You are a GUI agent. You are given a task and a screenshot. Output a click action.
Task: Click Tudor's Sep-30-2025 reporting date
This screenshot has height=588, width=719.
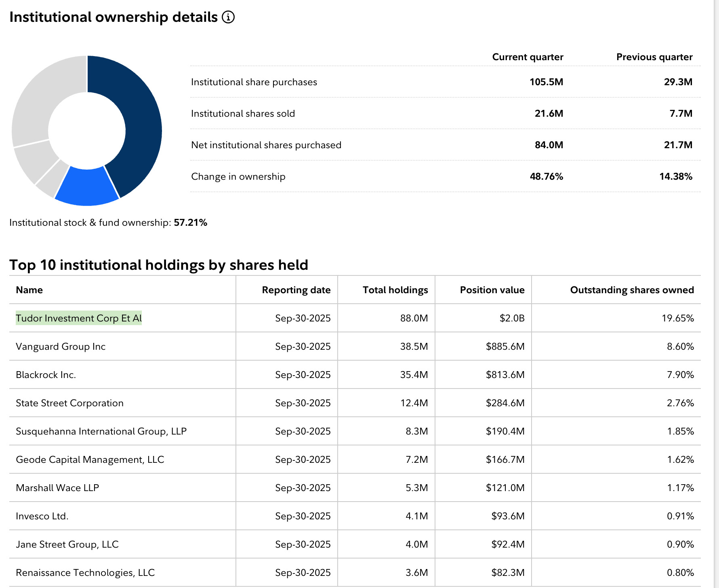click(303, 318)
